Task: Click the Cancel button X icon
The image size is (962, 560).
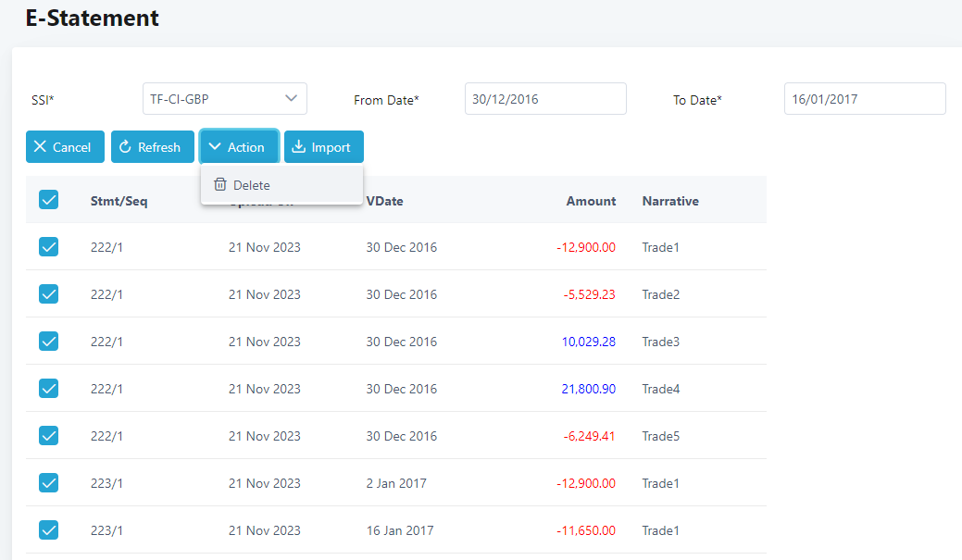Action: point(40,147)
